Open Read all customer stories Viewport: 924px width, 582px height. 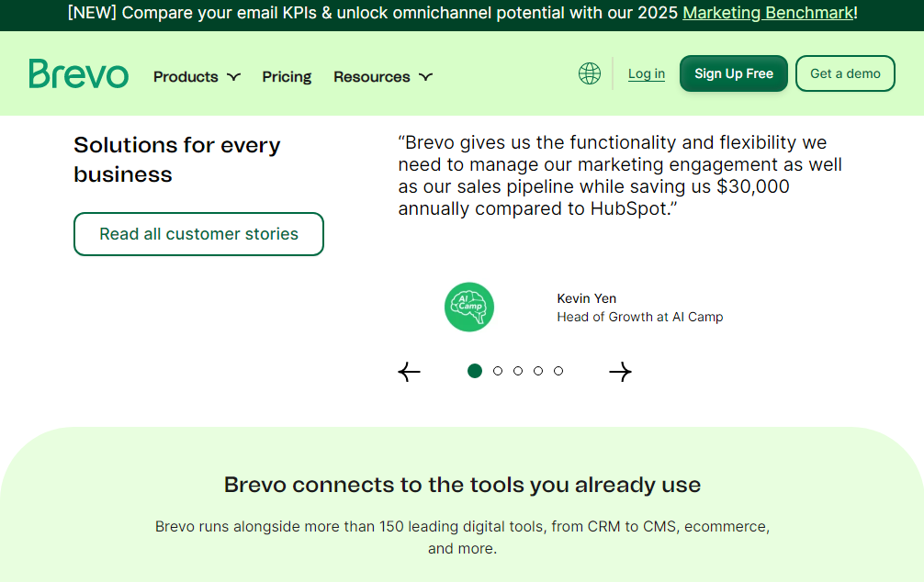pos(198,234)
